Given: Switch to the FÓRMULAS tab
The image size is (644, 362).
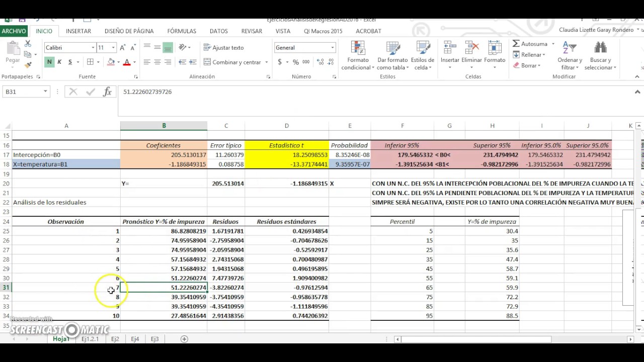Looking at the screenshot, I should click(x=182, y=31).
